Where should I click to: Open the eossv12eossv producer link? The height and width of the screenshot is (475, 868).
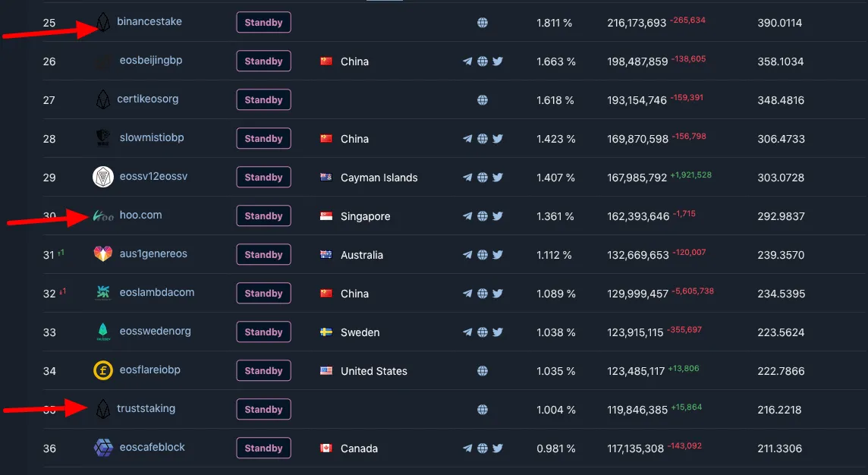coord(153,177)
